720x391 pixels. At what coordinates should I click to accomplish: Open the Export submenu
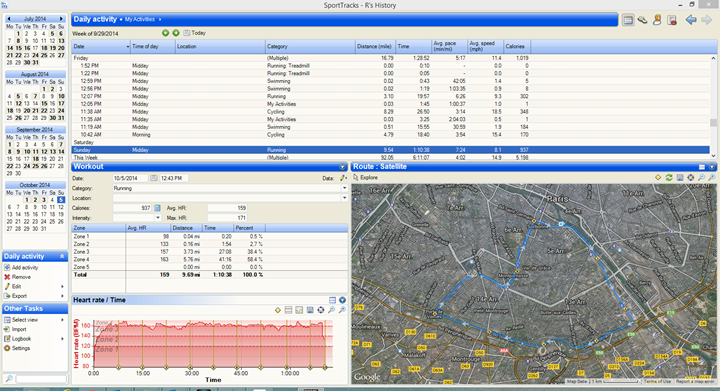click(34, 296)
